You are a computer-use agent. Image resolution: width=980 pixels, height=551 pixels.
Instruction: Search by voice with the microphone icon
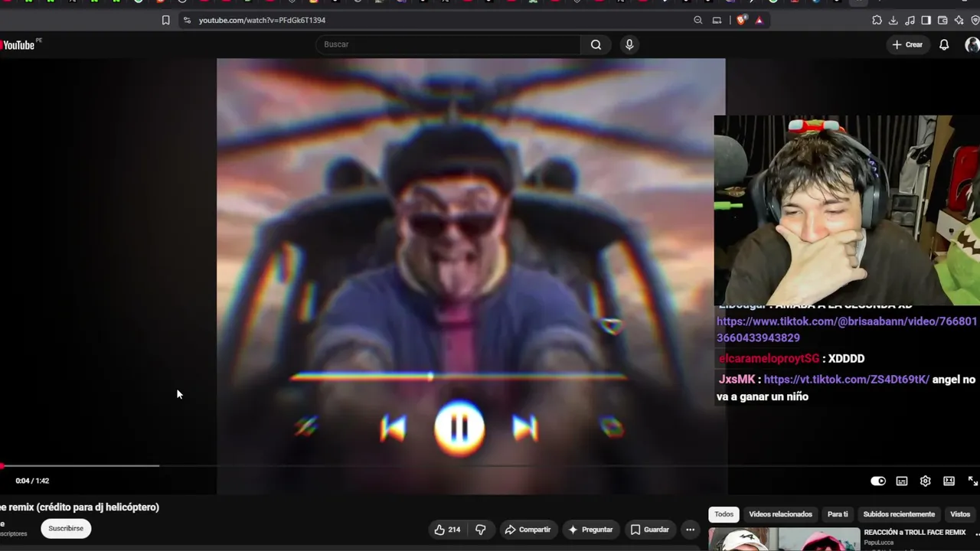629,44
